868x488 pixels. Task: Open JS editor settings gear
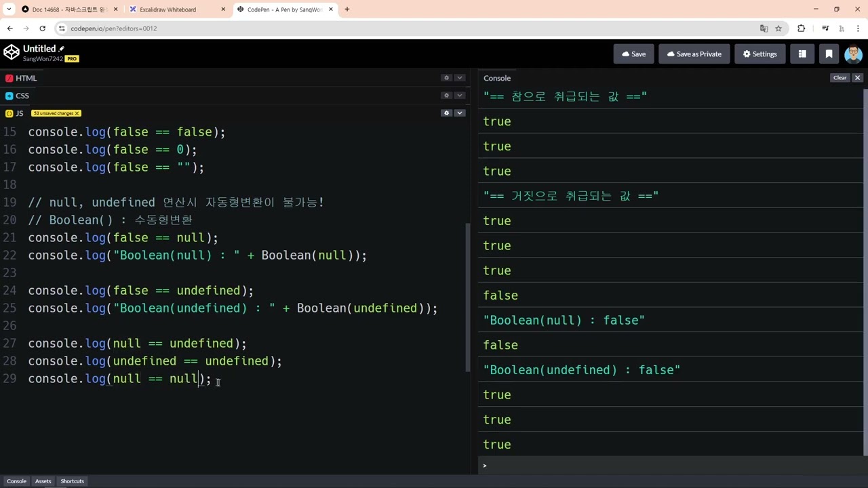(x=446, y=113)
